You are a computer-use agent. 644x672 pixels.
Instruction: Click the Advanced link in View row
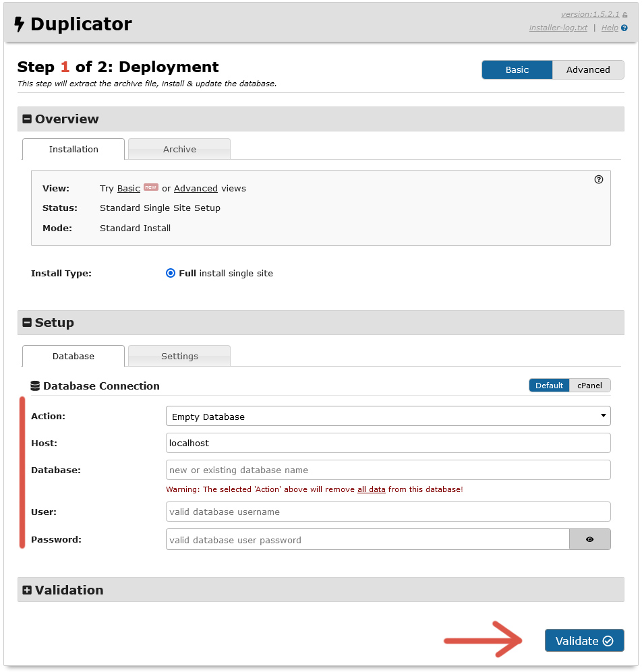pos(196,189)
